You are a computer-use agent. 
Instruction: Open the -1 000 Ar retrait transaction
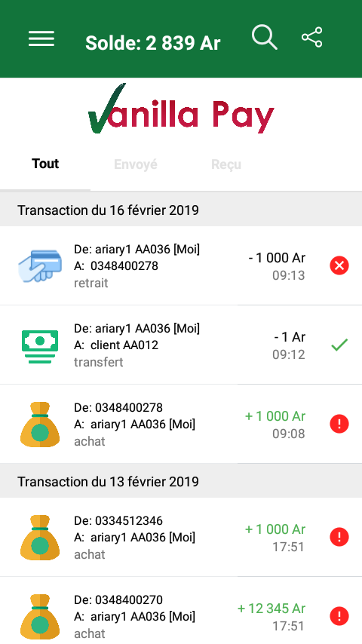(x=181, y=265)
